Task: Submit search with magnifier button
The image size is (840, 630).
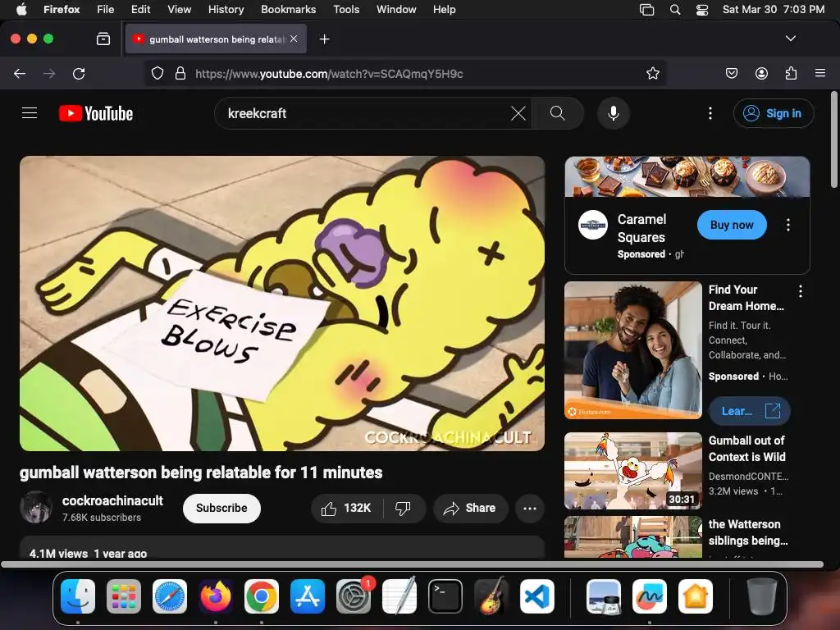Action: pos(557,113)
